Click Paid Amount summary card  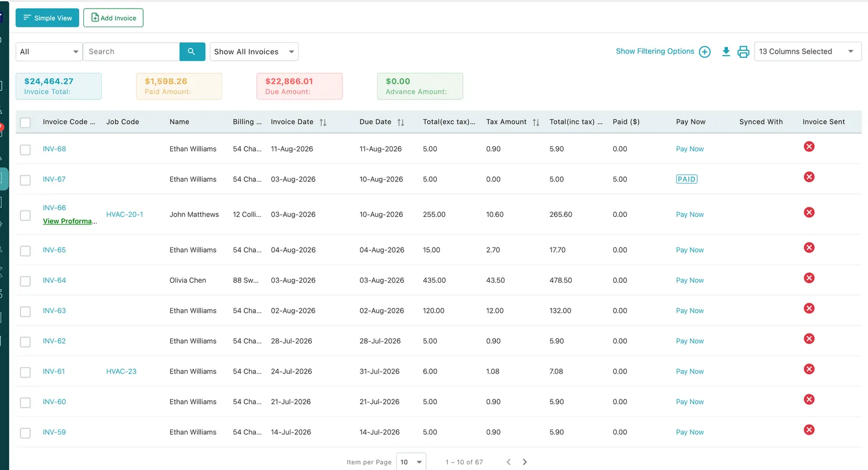click(x=179, y=86)
